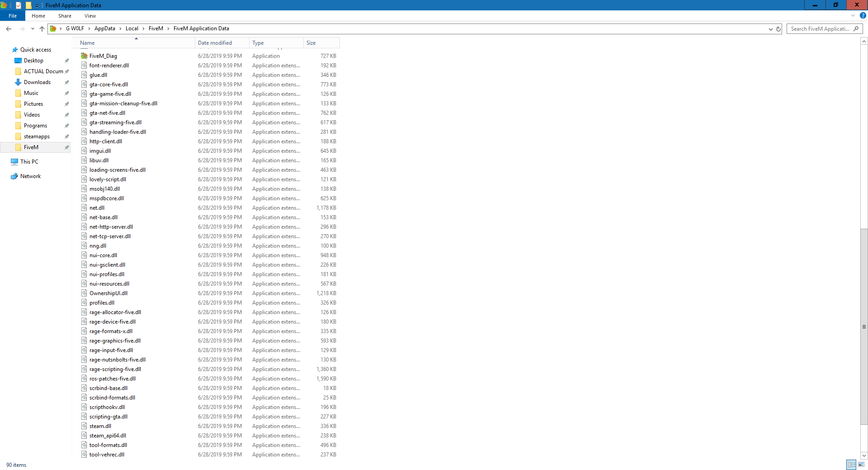This screenshot has height=470, width=868.
Task: Open the FiveM_Diag application icon
Action: (84, 56)
